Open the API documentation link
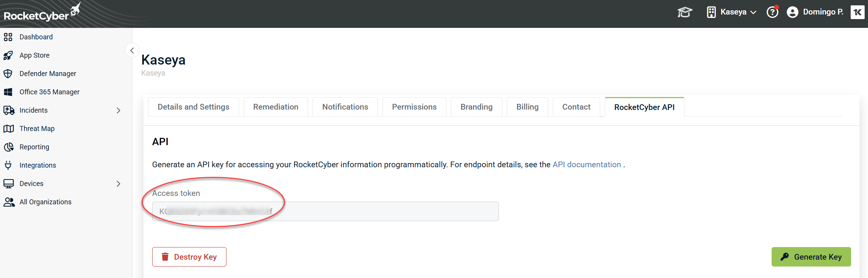868x278 pixels. [x=586, y=165]
